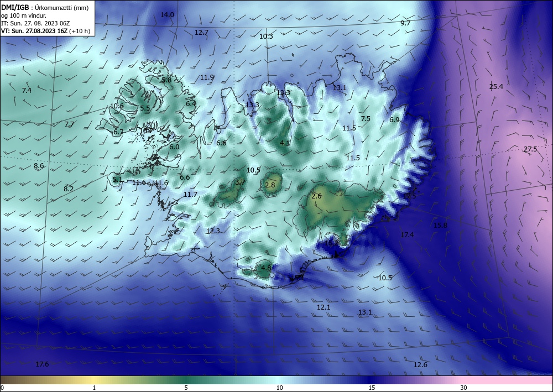Click the legend tick label 1
553x392 pixels.
click(94, 388)
